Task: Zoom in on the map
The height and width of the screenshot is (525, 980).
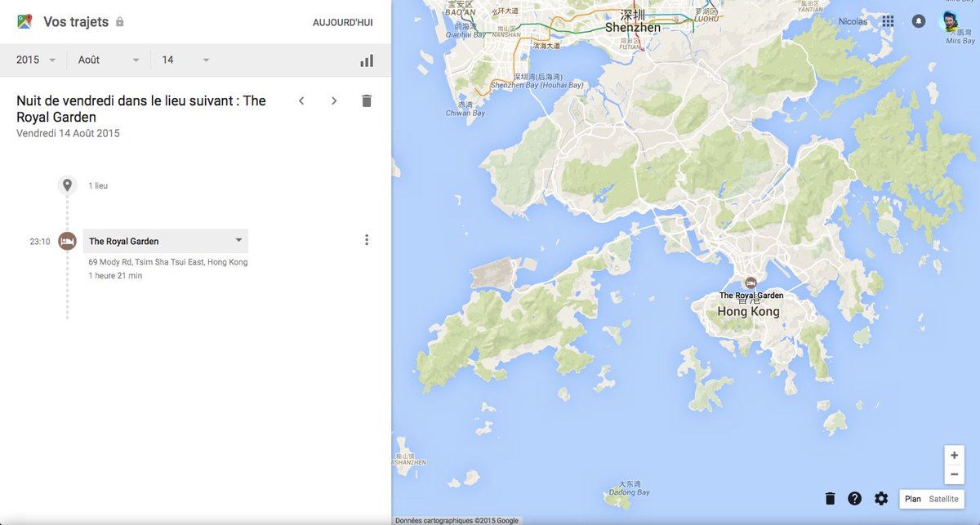Action: point(954,456)
